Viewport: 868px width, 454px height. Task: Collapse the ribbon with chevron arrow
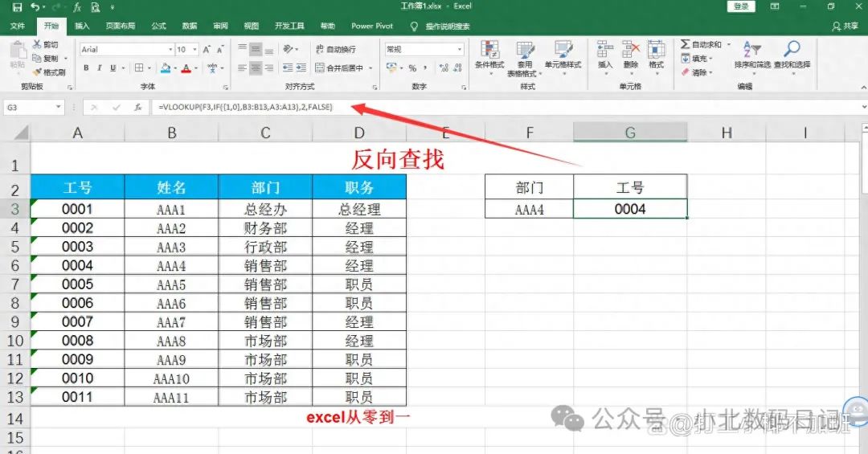(863, 87)
